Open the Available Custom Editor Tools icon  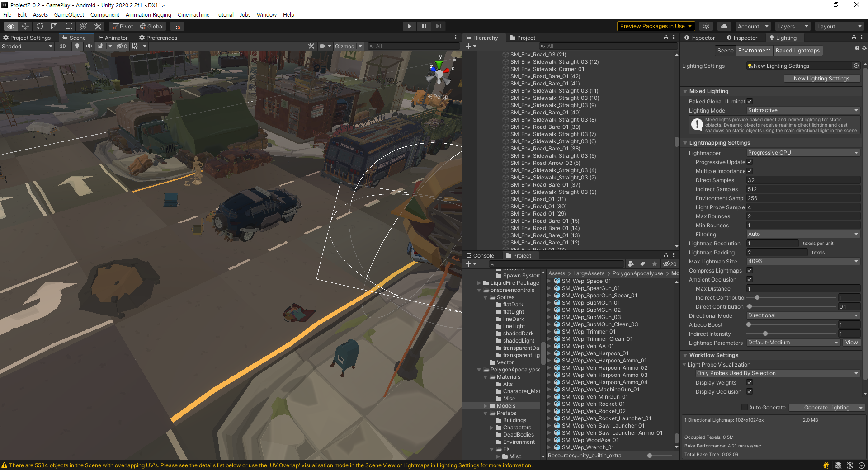pos(98,26)
